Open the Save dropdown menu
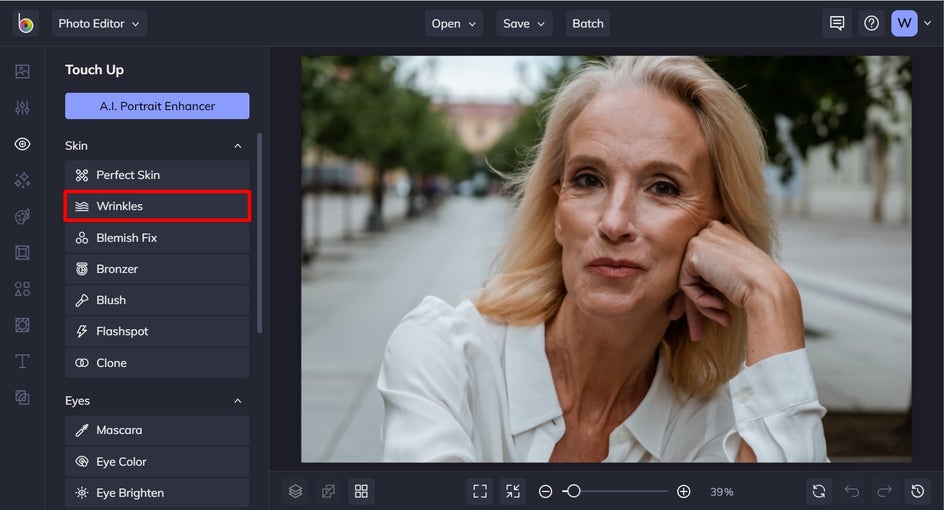This screenshot has width=944, height=510. 524,23
